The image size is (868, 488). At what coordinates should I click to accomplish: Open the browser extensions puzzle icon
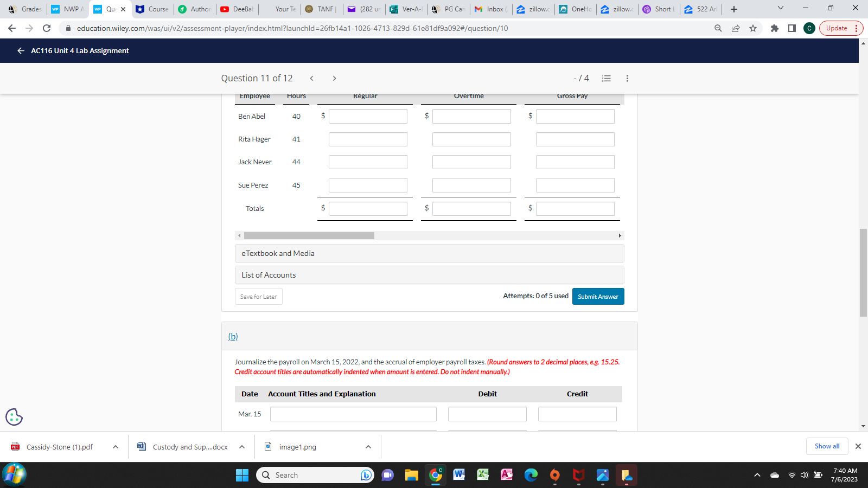point(775,28)
